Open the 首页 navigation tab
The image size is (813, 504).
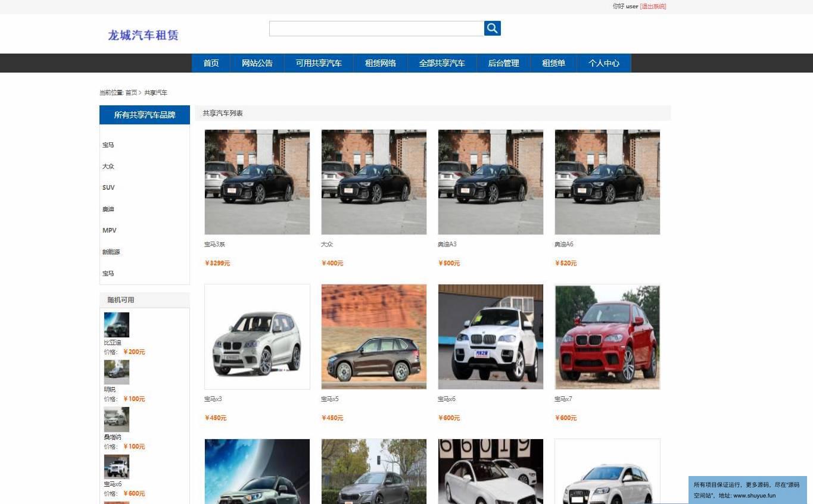coord(211,63)
